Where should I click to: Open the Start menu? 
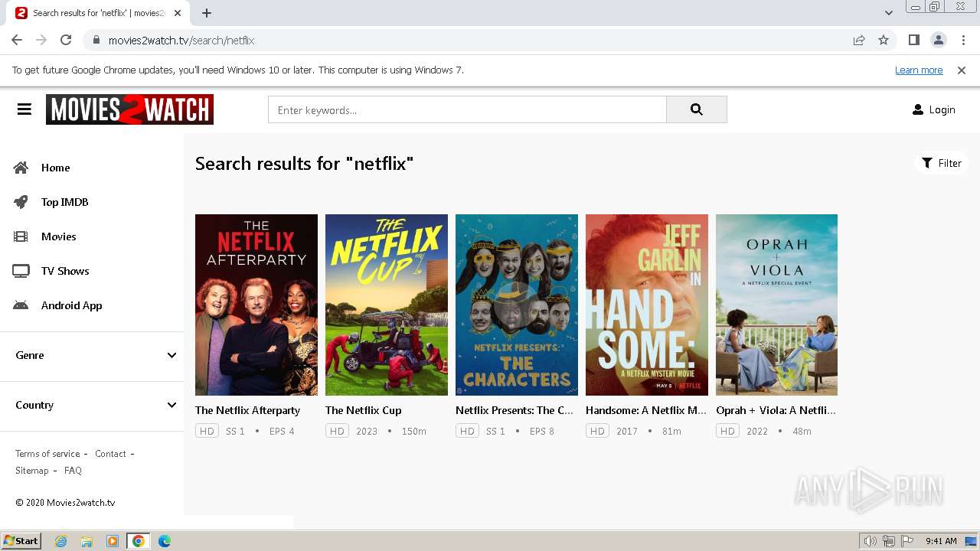(x=21, y=541)
